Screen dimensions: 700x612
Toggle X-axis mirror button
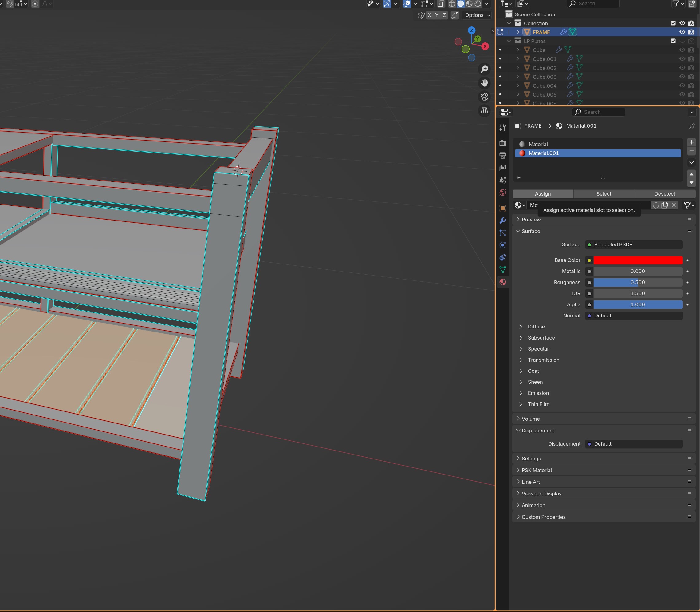point(429,15)
